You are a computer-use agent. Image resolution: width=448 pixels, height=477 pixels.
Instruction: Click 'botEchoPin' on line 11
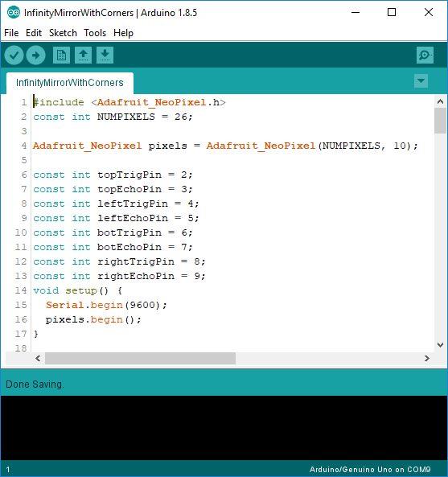point(129,247)
